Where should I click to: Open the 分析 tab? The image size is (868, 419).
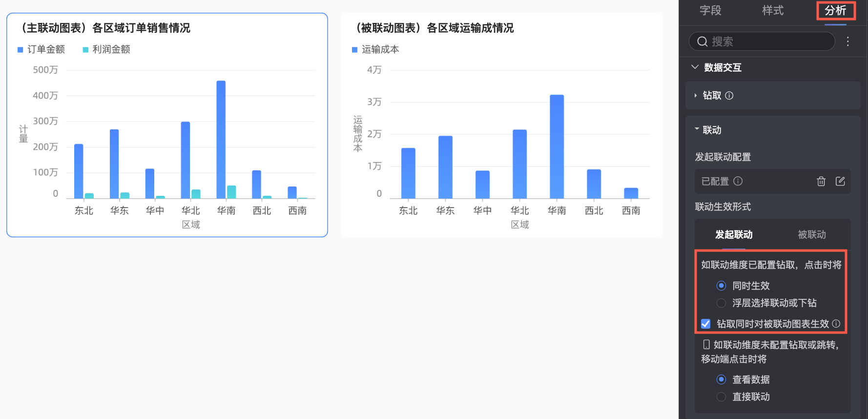(835, 10)
